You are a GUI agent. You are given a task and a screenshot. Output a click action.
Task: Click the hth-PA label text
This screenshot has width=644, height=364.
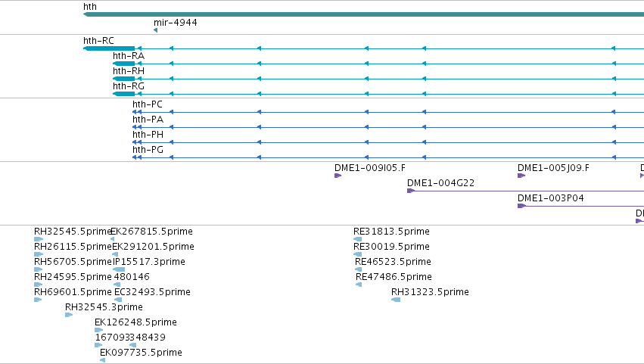point(148,120)
